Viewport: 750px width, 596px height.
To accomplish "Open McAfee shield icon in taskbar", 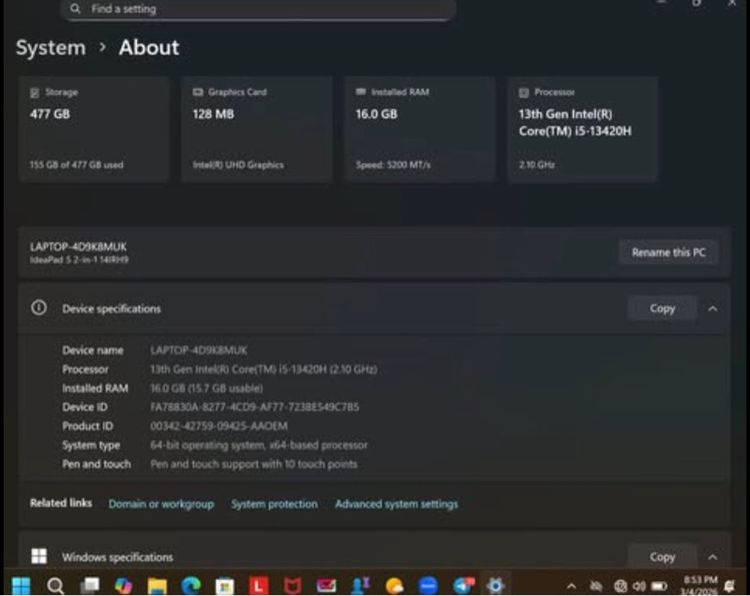I will click(292, 585).
